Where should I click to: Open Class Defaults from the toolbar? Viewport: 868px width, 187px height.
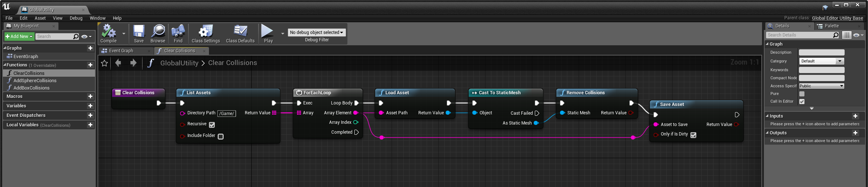tap(240, 32)
